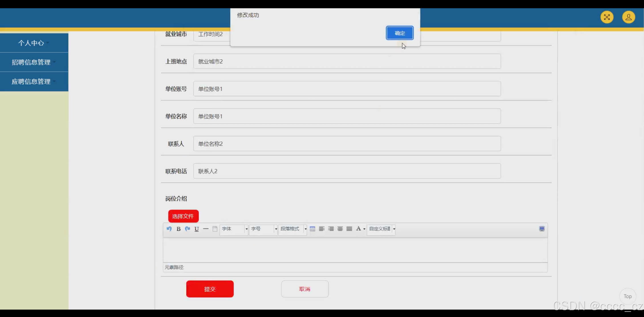Align text left in editor

322,229
